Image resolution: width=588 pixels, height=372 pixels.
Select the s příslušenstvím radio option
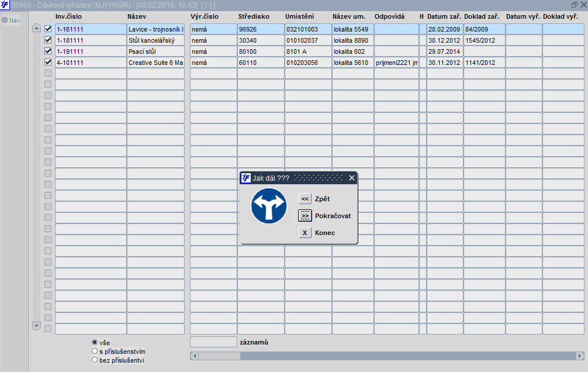[95, 352]
